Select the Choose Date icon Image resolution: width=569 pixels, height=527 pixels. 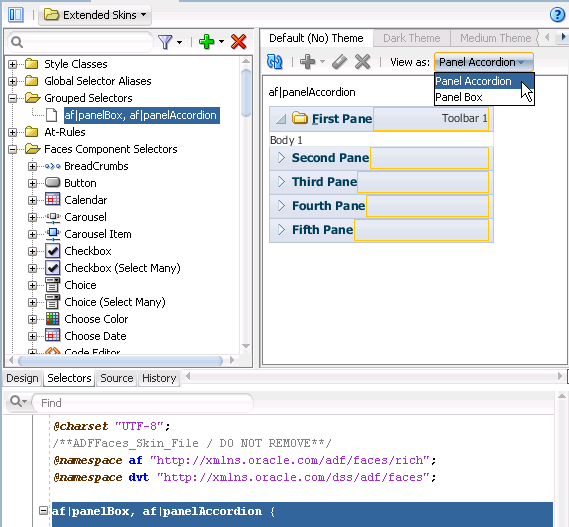click(x=53, y=336)
